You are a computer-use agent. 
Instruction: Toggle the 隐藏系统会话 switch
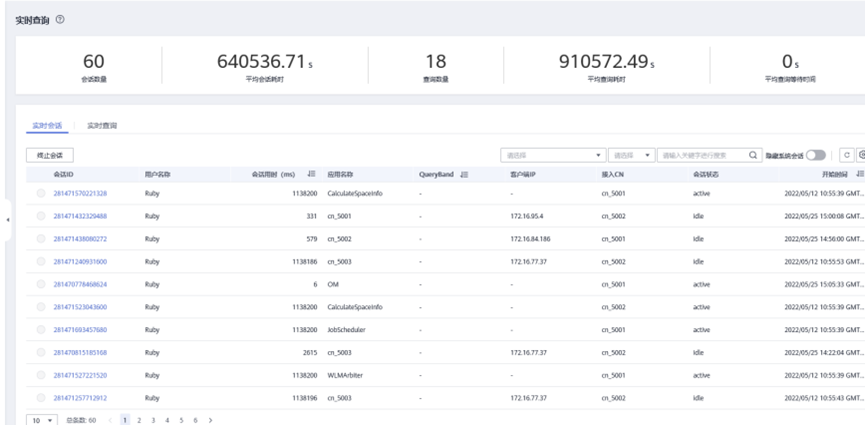[816, 155]
